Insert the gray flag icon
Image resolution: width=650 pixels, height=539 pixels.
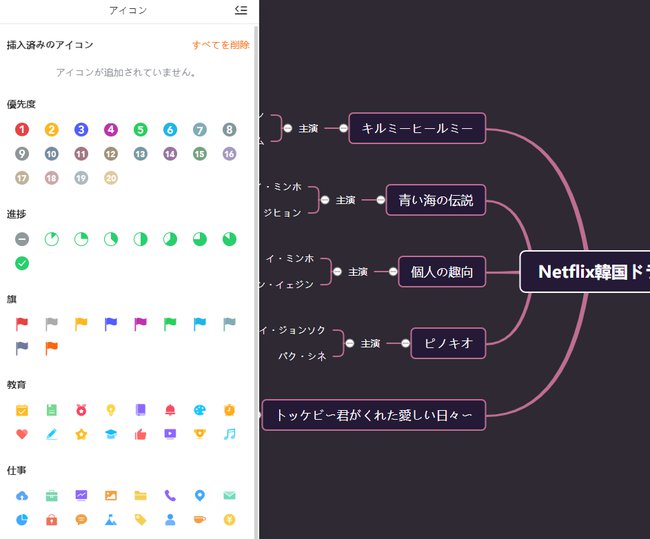(x=52, y=324)
